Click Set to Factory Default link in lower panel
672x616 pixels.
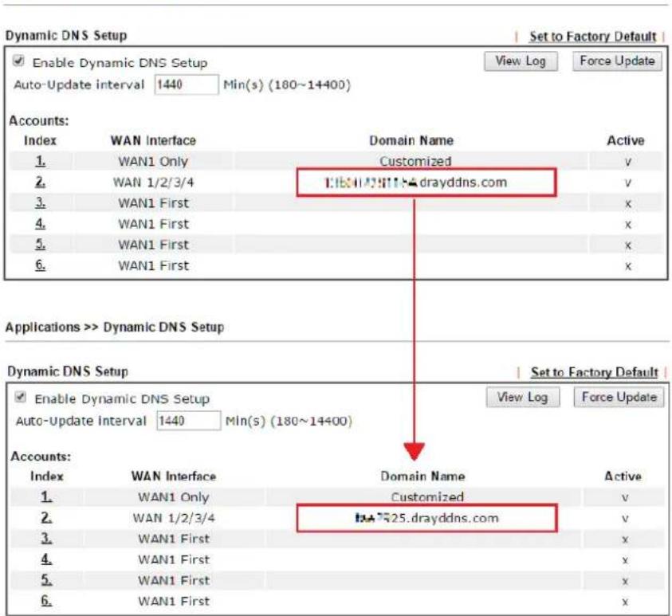595,372
